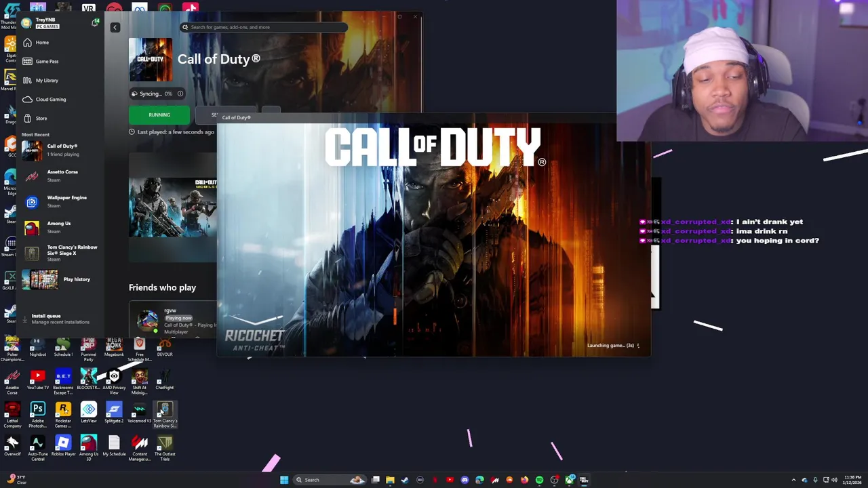Open Overwolf desktop shortcut
Screen dimensions: 868x488
(12, 446)
